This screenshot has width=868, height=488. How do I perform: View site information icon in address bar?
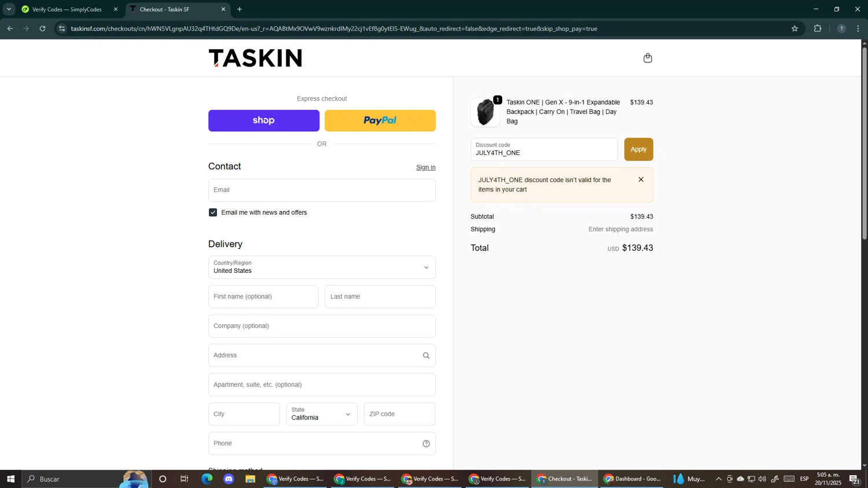pyautogui.click(x=62, y=28)
